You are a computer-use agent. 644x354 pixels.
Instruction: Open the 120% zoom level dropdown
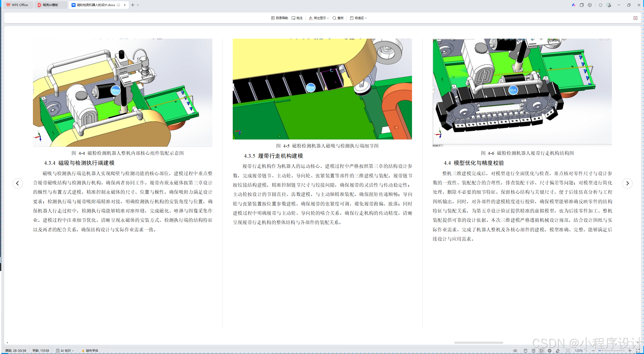tap(581, 351)
